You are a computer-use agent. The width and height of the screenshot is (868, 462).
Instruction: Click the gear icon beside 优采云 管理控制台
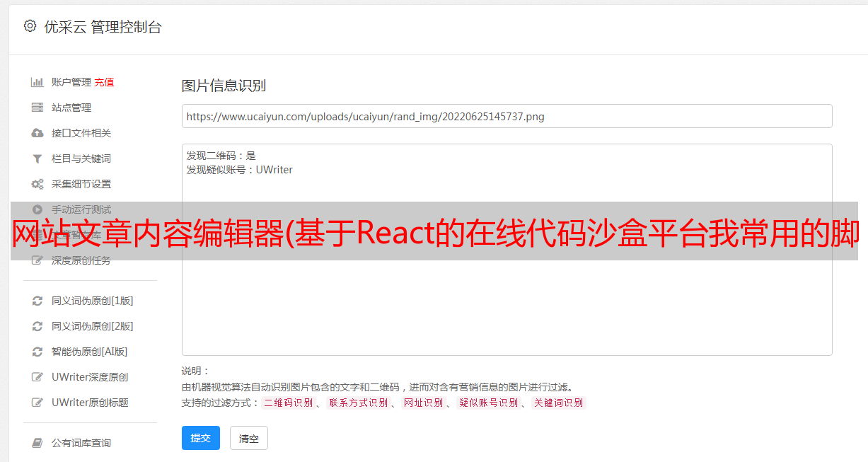tap(30, 26)
